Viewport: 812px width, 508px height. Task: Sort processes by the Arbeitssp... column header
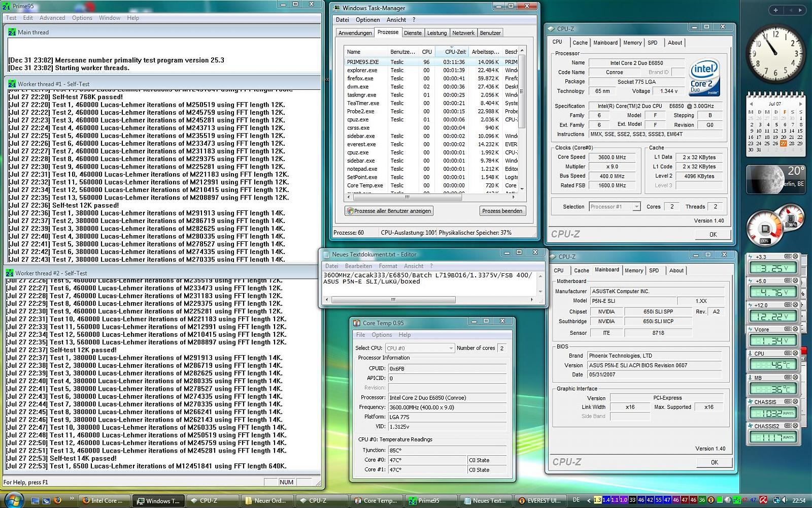coord(486,52)
